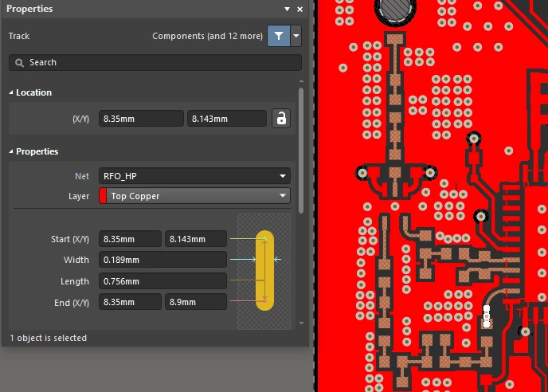The width and height of the screenshot is (548, 392).
Task: Open the Properties panel options arrow
Action: [287, 9]
